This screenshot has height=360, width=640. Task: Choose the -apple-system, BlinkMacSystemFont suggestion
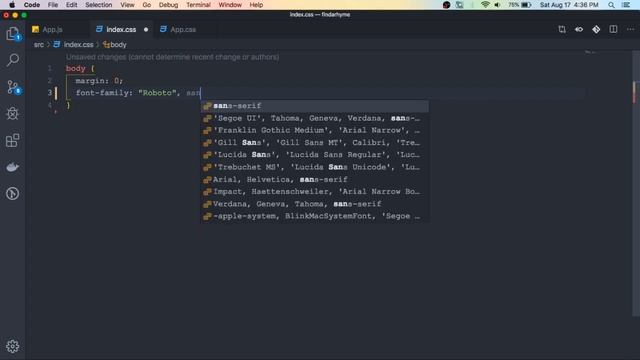tap(314, 216)
